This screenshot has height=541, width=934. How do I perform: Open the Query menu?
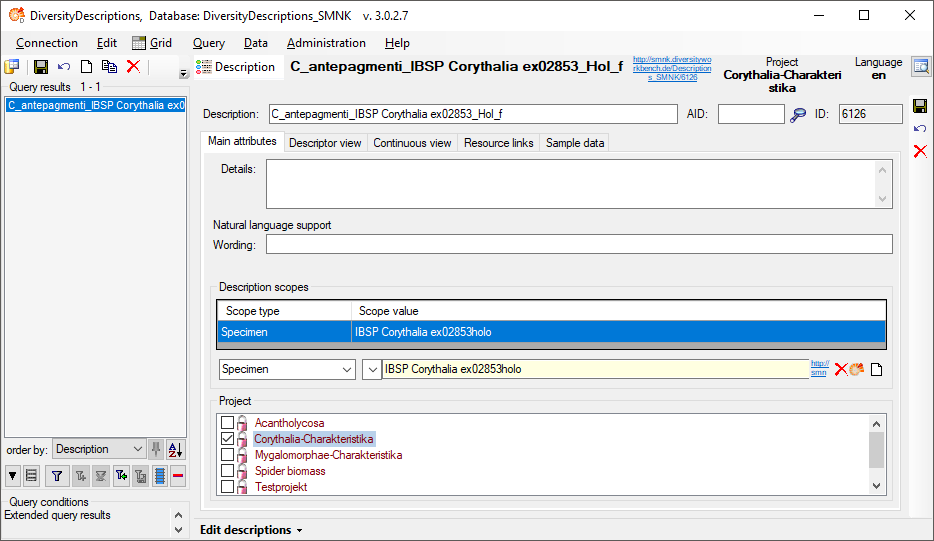click(208, 43)
